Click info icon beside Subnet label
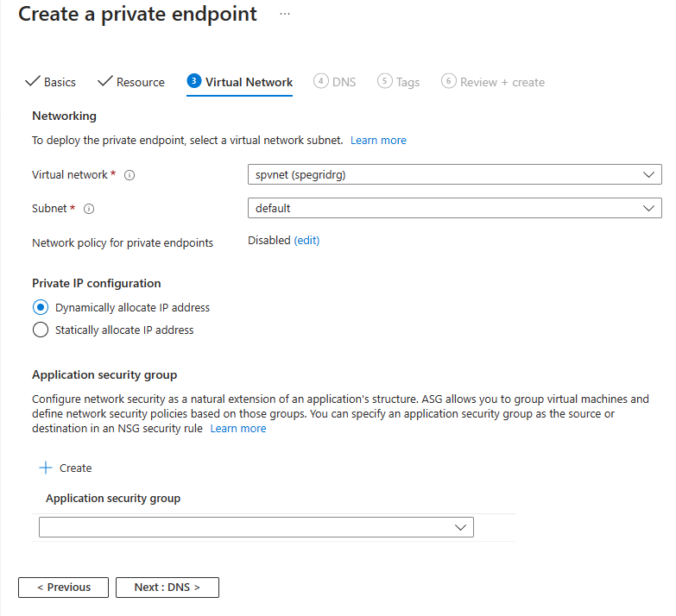The width and height of the screenshot is (676, 616). (x=89, y=209)
